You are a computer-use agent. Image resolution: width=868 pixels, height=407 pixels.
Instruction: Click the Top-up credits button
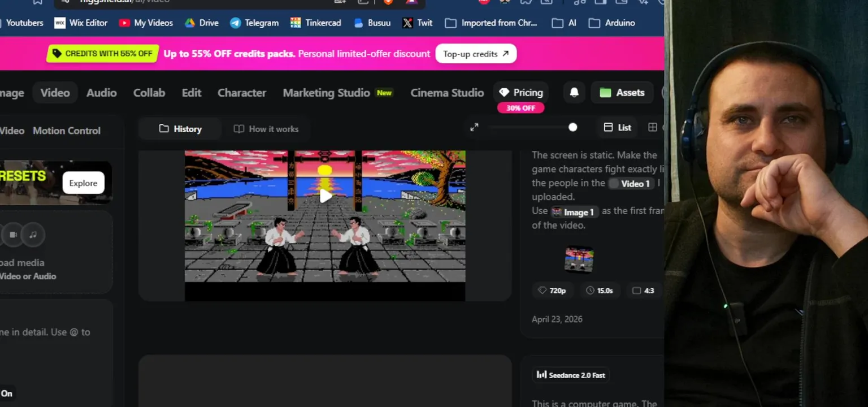[x=476, y=54]
